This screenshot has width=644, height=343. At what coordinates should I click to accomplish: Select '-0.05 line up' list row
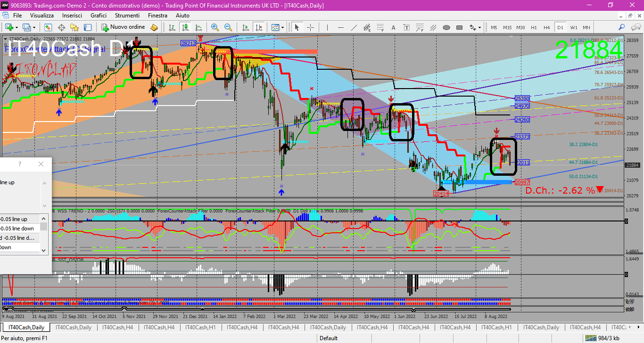(20, 219)
